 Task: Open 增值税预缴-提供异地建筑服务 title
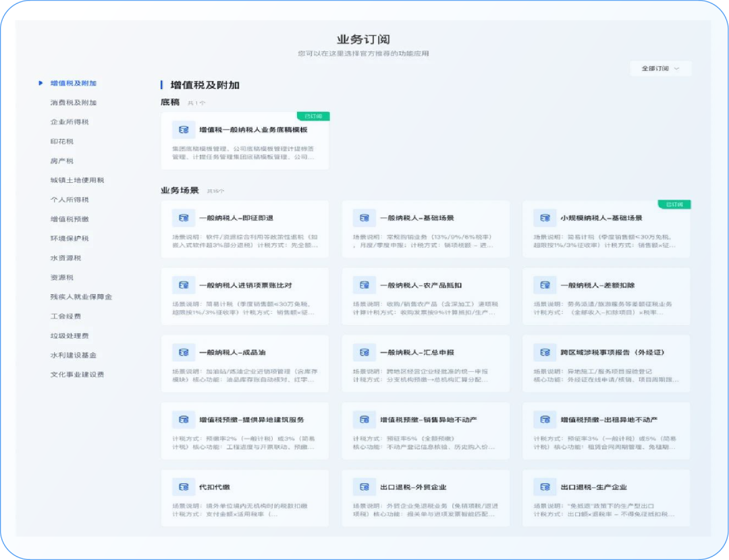pyautogui.click(x=252, y=420)
